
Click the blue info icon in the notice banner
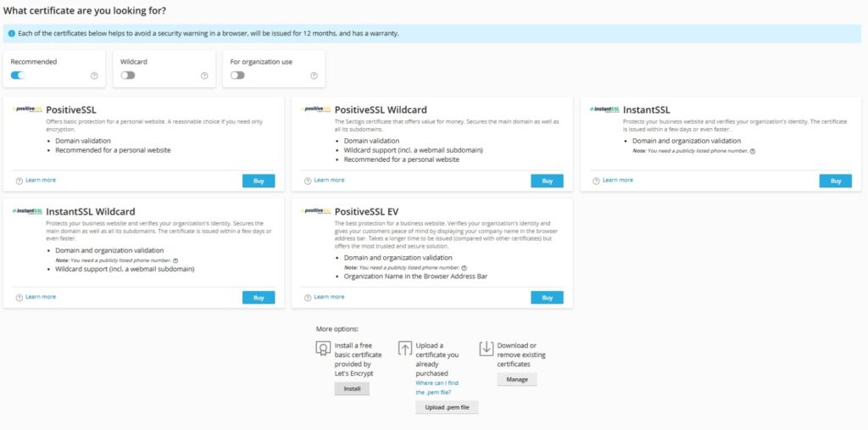tap(12, 33)
